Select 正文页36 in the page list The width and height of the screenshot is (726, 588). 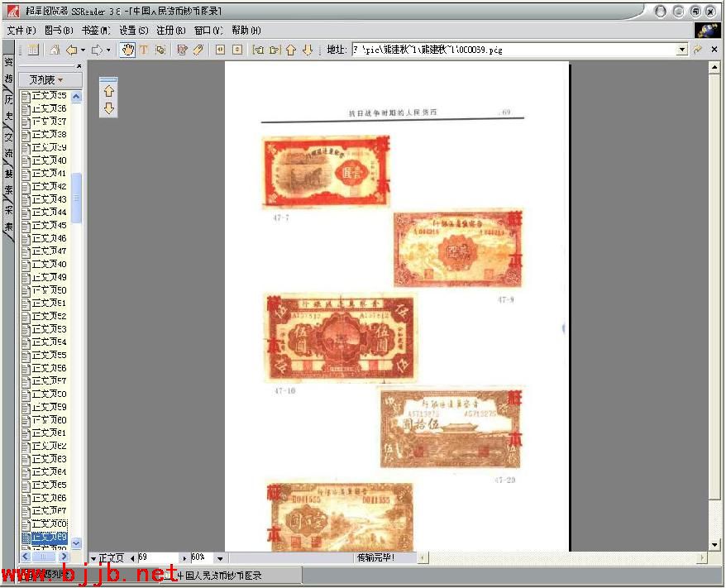45,109
